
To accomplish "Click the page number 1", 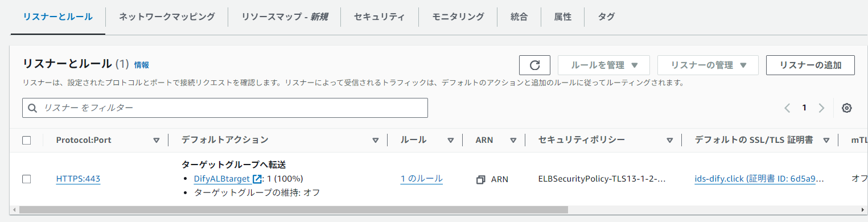I will pos(804,108).
